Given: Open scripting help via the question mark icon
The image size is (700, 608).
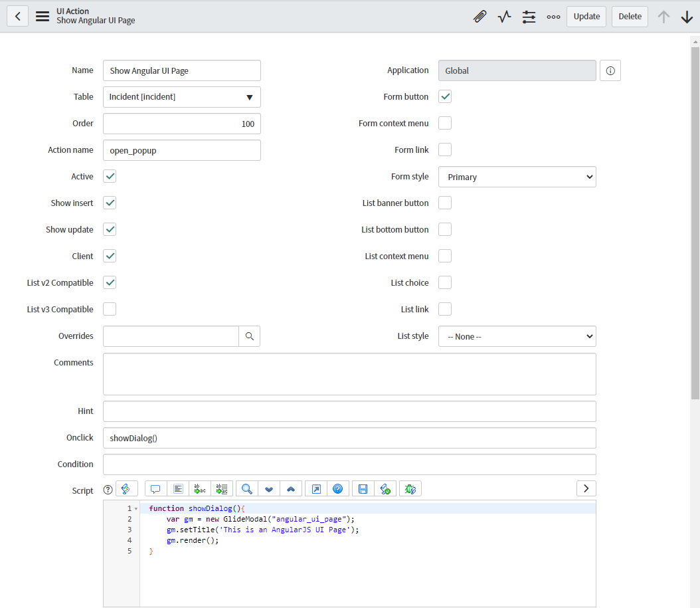Looking at the screenshot, I should point(338,488).
